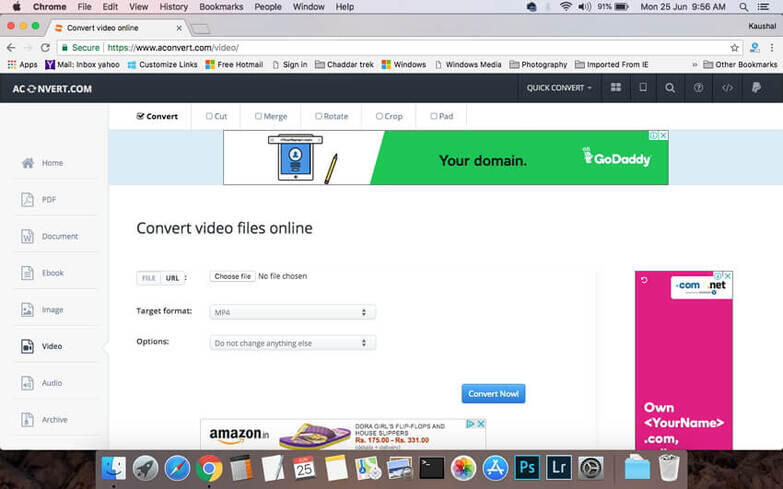Viewport: 783px width, 489px height.
Task: Open the Edit menu in menu bar
Action: click(110, 6)
